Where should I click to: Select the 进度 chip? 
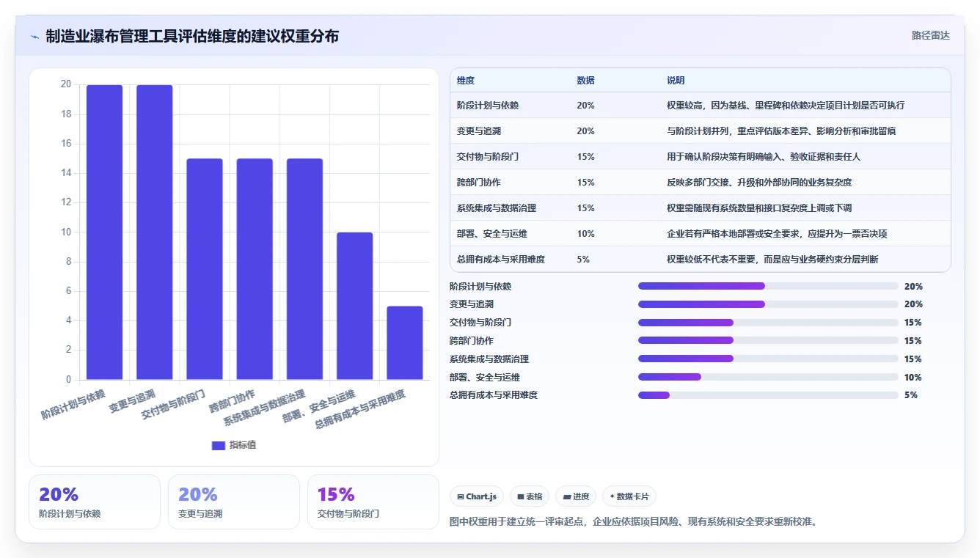pos(576,496)
